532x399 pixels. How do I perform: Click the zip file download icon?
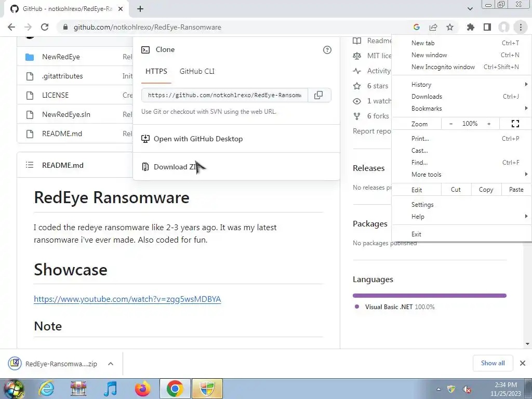click(15, 363)
